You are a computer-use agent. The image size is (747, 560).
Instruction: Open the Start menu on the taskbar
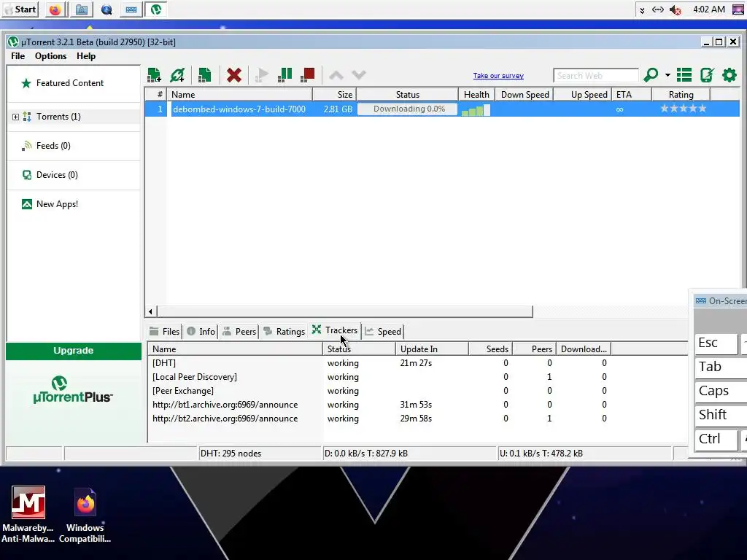(x=20, y=9)
